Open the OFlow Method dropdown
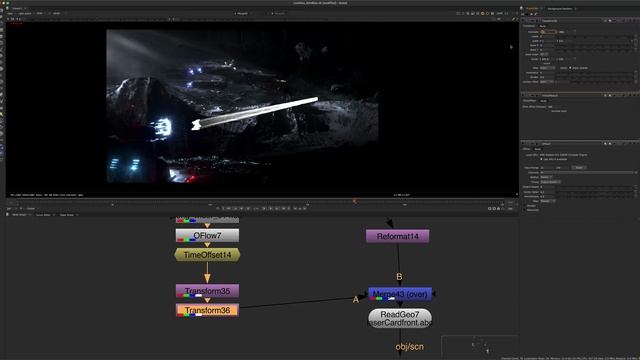 click(x=546, y=177)
